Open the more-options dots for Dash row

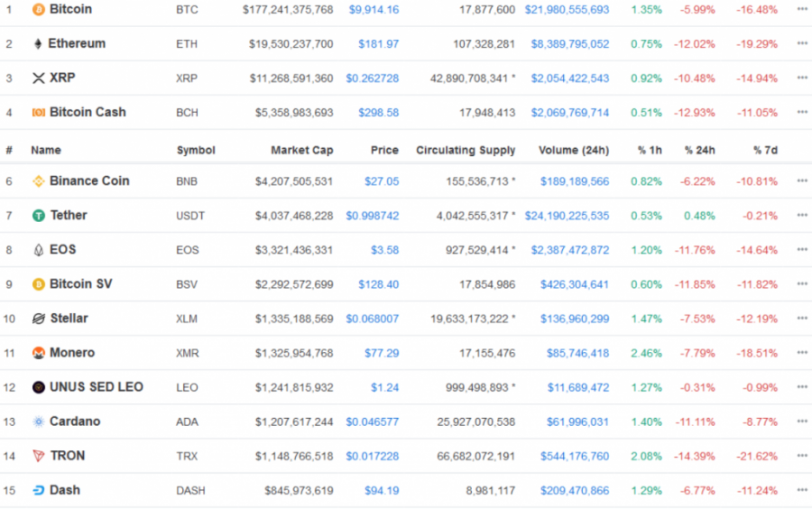(x=802, y=490)
